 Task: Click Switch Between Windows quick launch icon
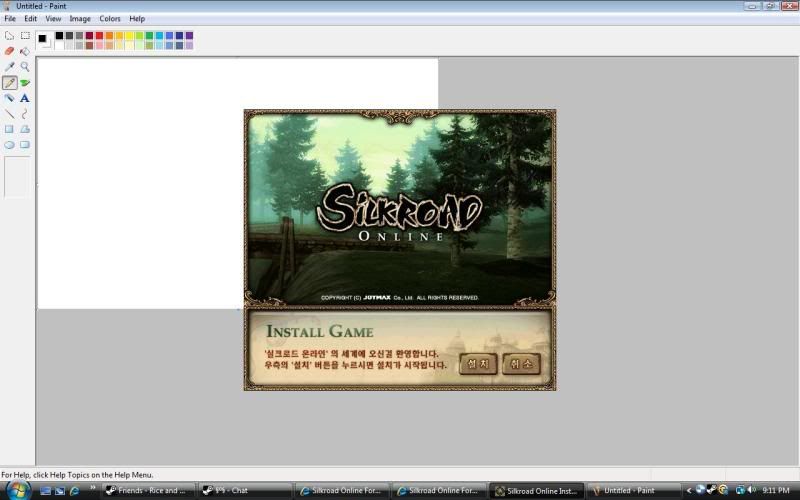60,491
